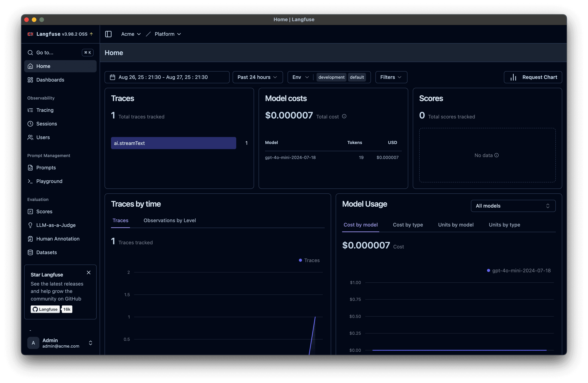The image size is (588, 383).
Task: Open the Langfuse GitHub star link
Action: click(x=45, y=309)
